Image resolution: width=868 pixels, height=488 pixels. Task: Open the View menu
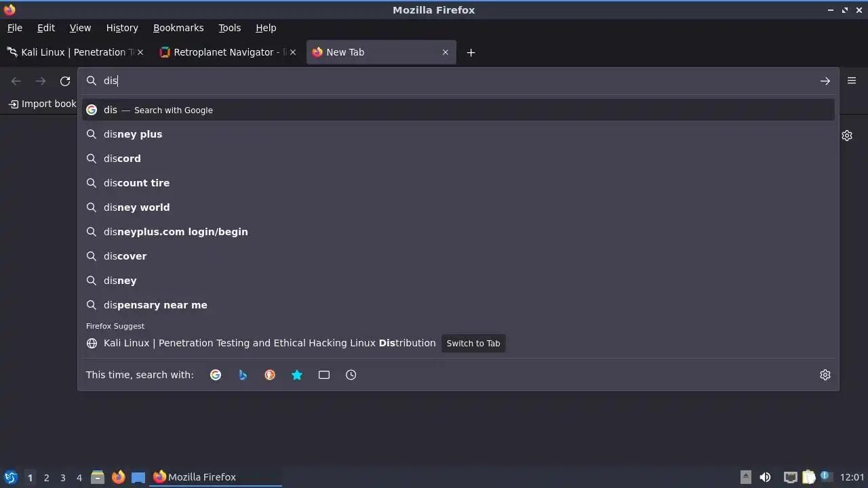coord(80,28)
